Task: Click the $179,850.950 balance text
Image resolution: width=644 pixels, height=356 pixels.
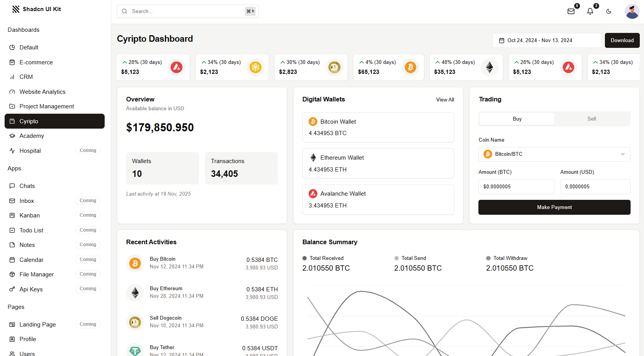Action: click(x=160, y=128)
